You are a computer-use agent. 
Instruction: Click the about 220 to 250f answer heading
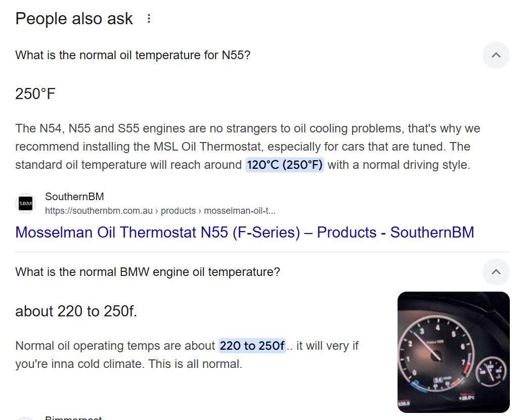coord(76,311)
